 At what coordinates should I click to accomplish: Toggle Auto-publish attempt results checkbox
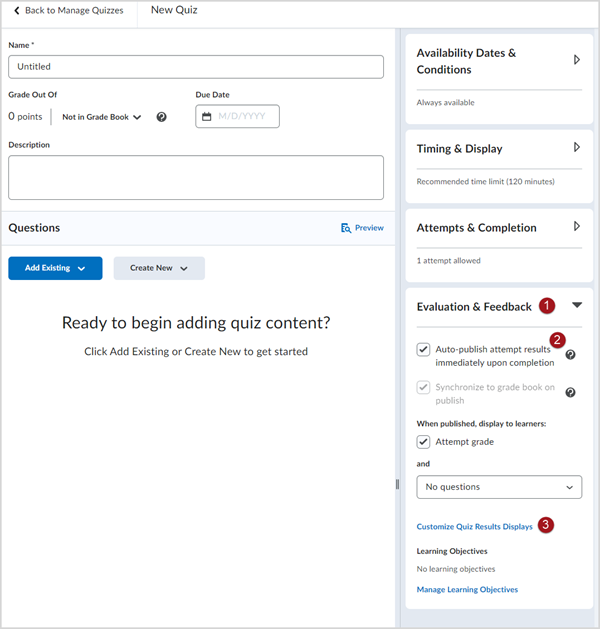423,349
